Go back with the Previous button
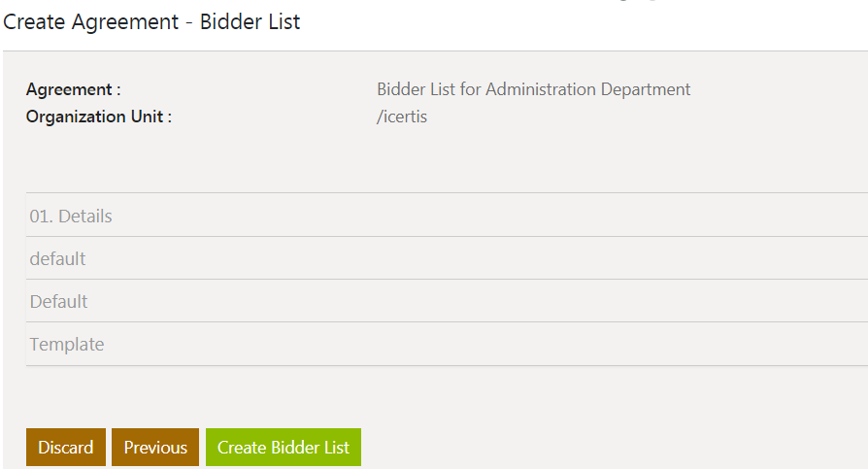Viewport: 868px width, 469px height. (155, 448)
